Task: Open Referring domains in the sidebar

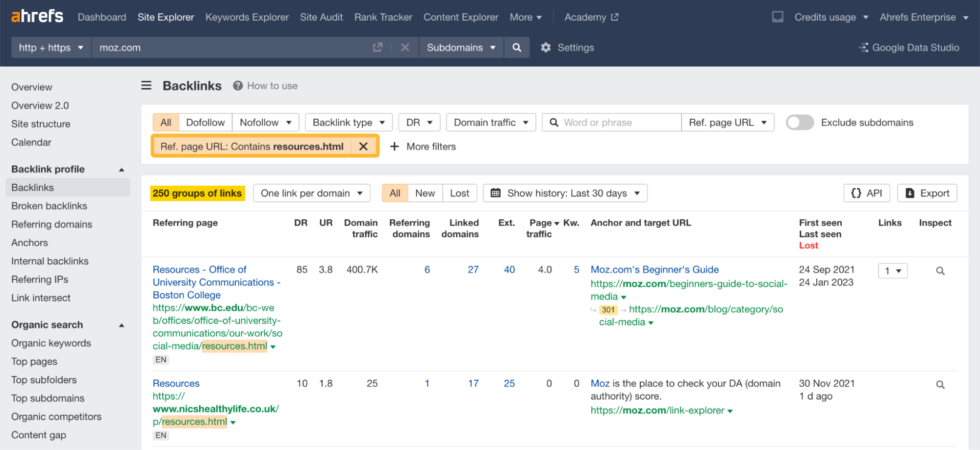Action: coord(51,224)
